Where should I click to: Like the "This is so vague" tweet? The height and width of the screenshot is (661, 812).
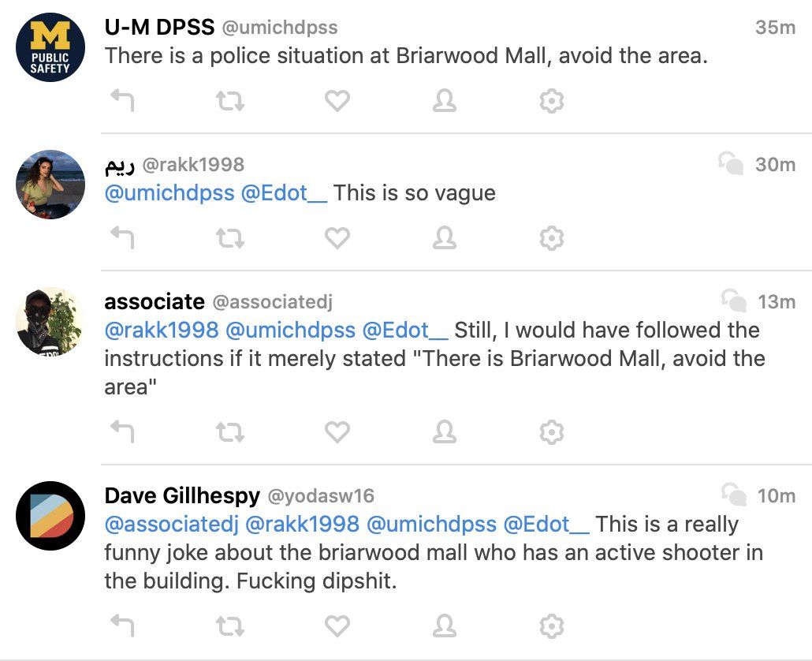tap(337, 237)
